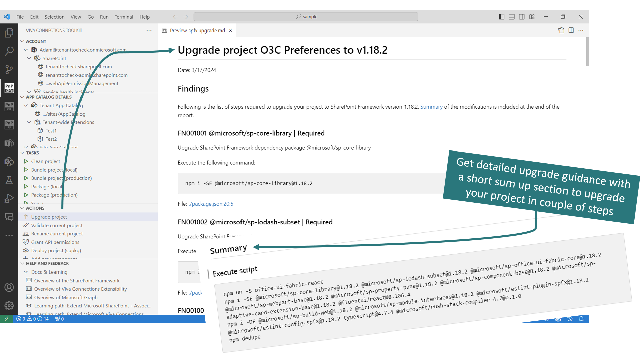Toggle the ACTIONS section collapse
The height and width of the screenshot is (362, 644).
[24, 208]
